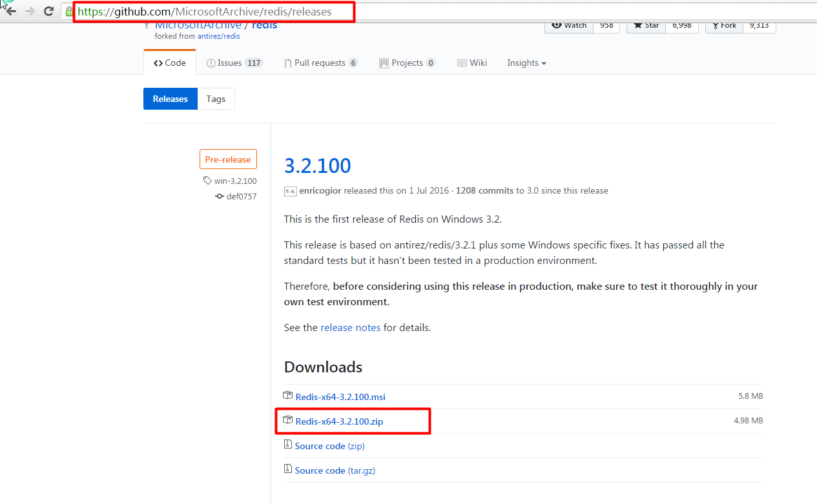
Task: Click the Pull requests count badge 6
Action: [x=353, y=63]
